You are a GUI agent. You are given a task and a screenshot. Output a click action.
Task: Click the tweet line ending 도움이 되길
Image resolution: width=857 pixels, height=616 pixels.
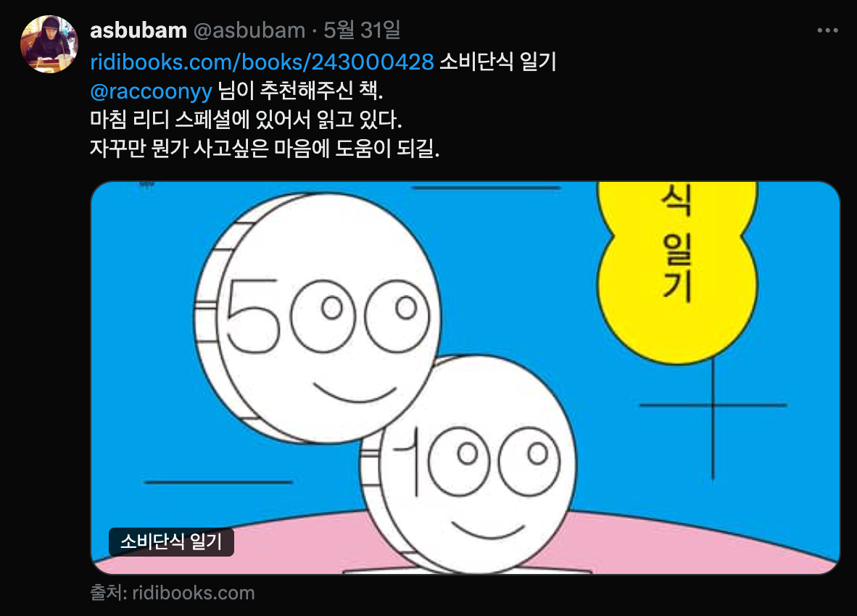pyautogui.click(x=265, y=148)
